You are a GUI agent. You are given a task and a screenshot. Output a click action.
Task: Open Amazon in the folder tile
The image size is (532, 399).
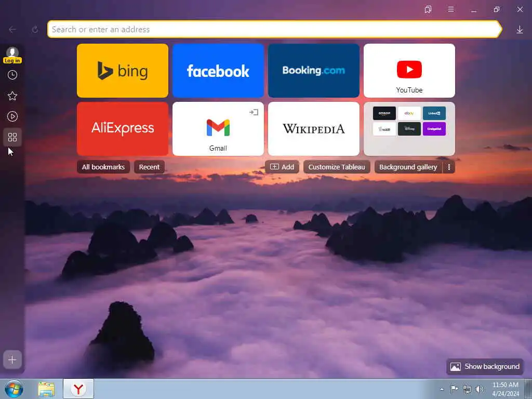point(384,113)
